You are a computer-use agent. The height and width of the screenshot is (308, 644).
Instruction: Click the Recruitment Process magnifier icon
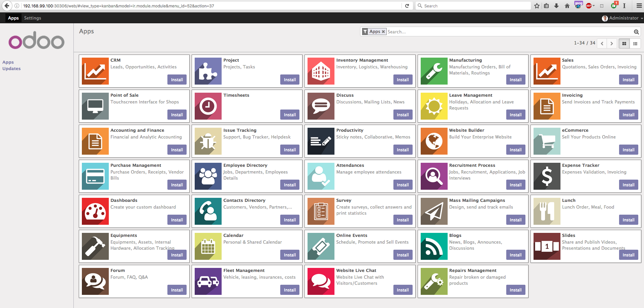(x=434, y=176)
